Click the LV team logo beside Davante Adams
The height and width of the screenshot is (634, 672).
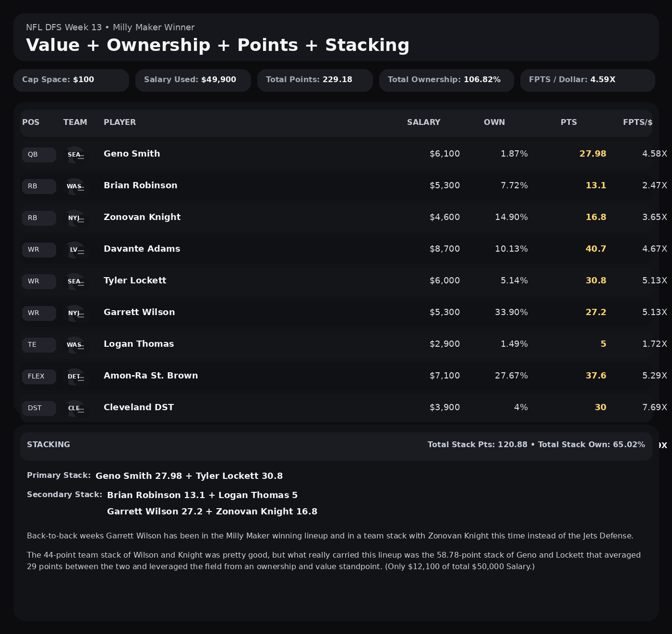tap(75, 250)
